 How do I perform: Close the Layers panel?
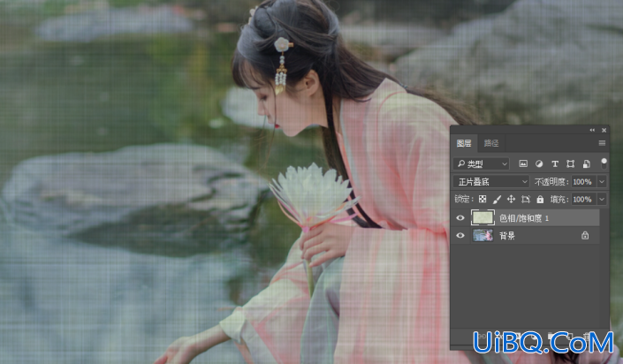(604, 130)
